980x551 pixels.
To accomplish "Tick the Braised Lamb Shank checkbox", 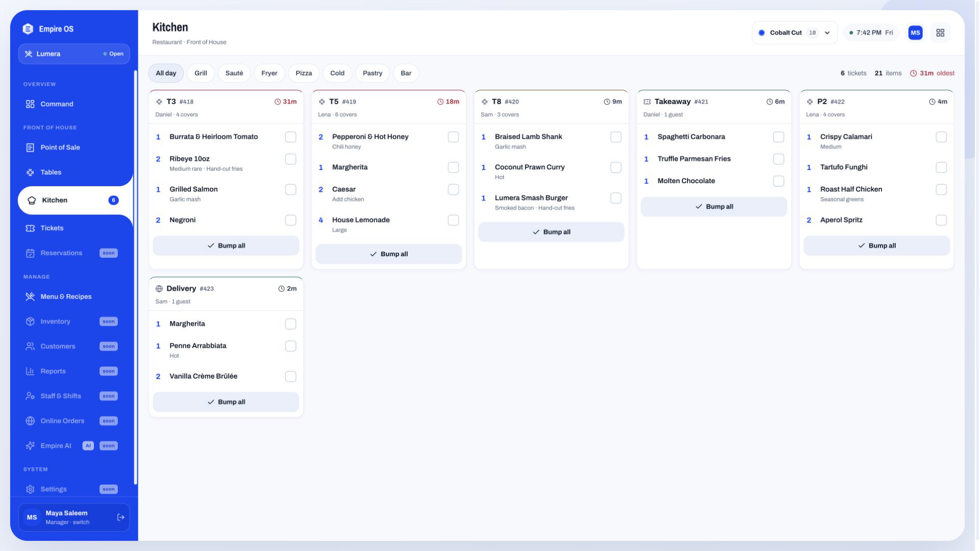I will [x=616, y=137].
